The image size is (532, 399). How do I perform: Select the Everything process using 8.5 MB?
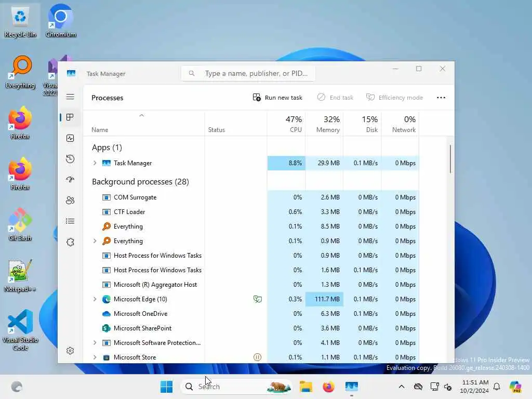[x=251, y=227]
